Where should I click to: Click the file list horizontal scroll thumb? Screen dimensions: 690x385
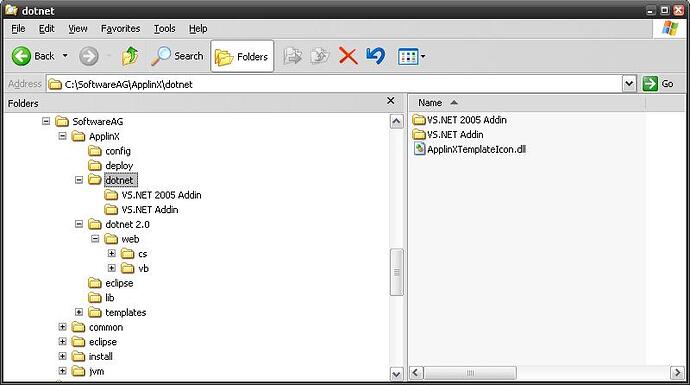(x=470, y=373)
